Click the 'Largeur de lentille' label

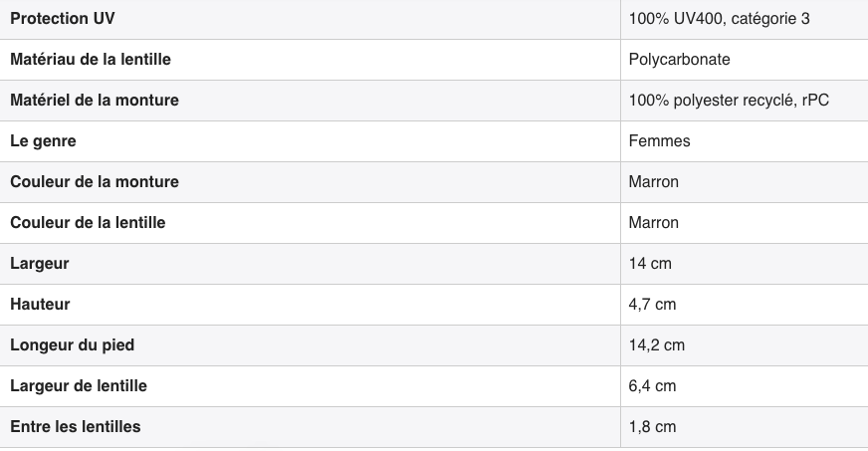(79, 386)
